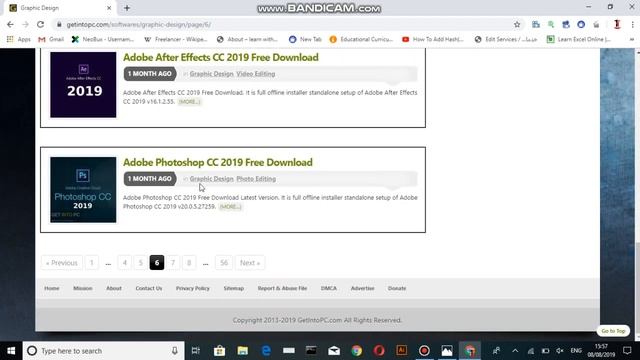The height and width of the screenshot is (360, 640).
Task: Launch Opera browser from the taskbar
Action: [379, 351]
